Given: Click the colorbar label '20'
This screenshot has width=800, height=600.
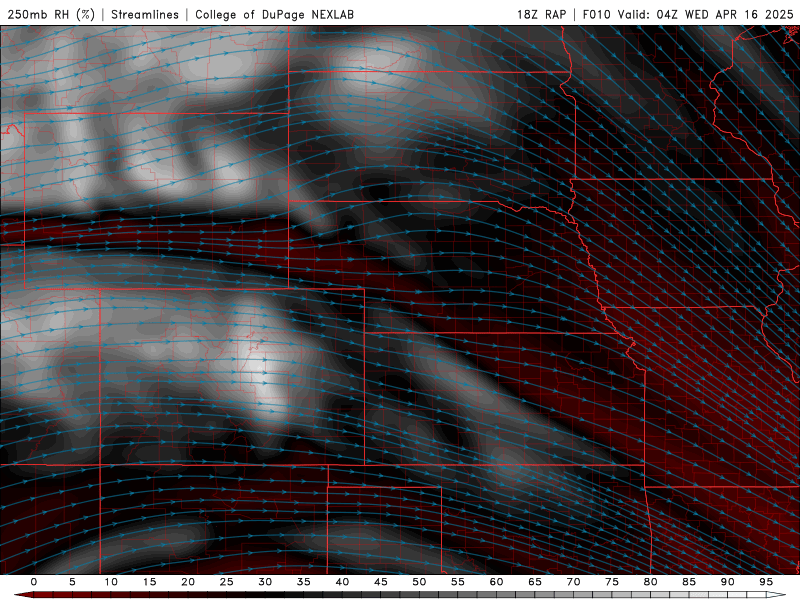Looking at the screenshot, I should (x=188, y=582).
